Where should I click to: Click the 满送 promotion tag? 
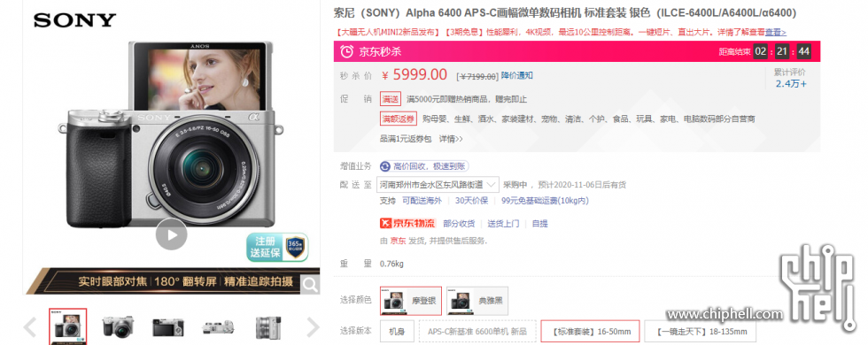[391, 99]
